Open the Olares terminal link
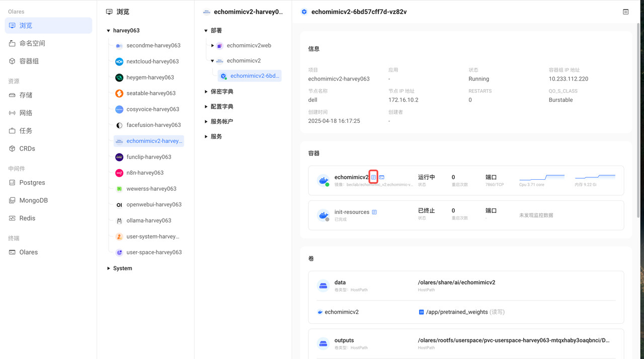 [28, 252]
